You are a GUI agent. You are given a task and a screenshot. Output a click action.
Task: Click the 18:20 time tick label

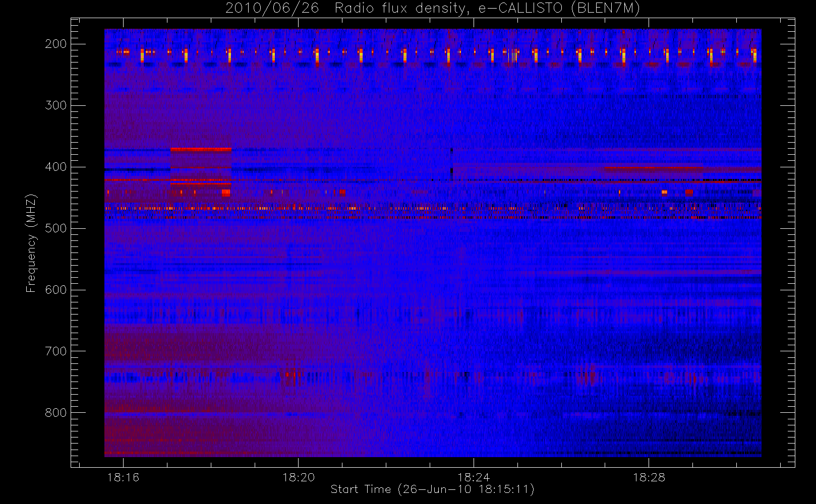[x=299, y=477]
